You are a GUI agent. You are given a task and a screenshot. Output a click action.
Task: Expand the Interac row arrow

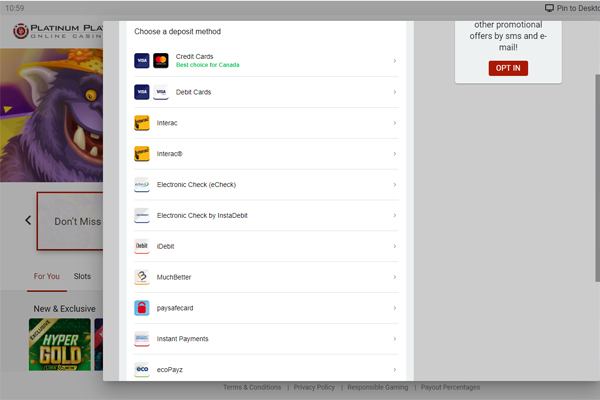pos(395,123)
